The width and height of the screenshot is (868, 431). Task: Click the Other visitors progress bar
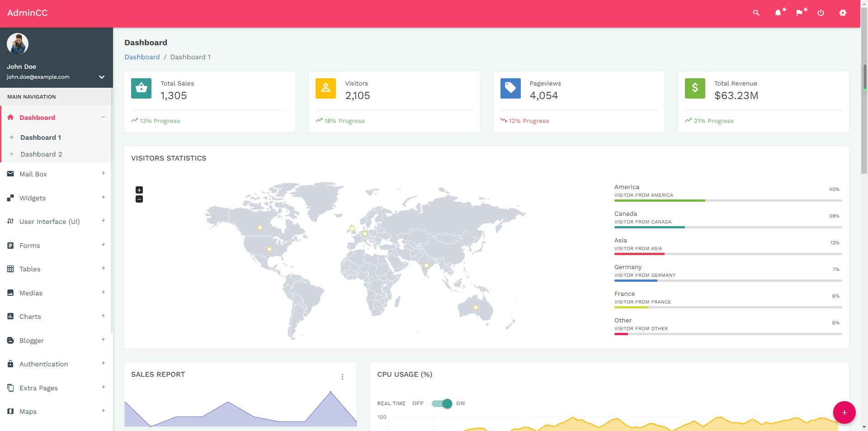click(728, 334)
